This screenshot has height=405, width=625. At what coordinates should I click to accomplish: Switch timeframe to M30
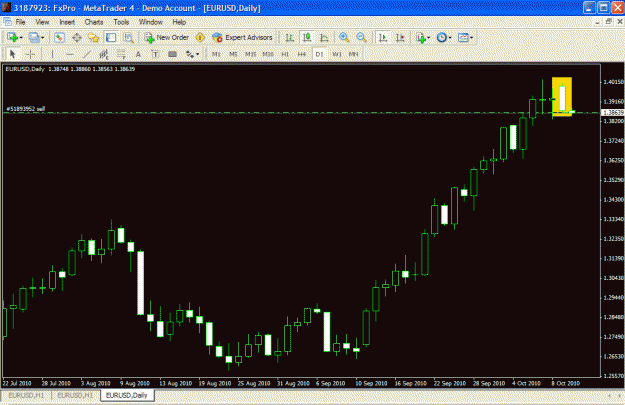pyautogui.click(x=268, y=54)
